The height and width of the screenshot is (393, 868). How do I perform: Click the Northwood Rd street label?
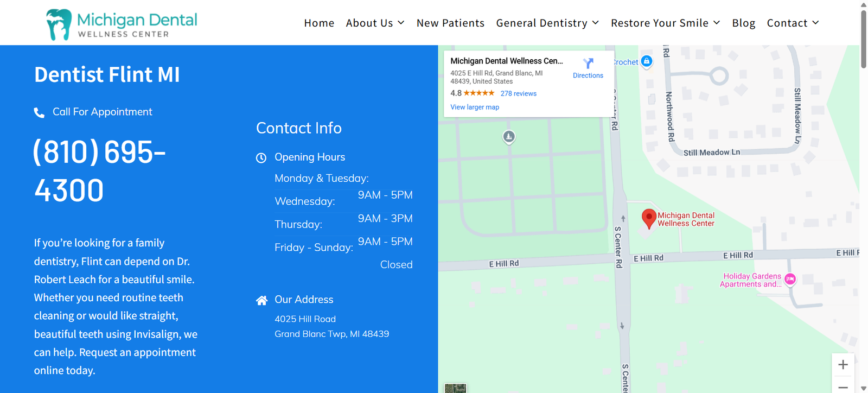point(670,116)
